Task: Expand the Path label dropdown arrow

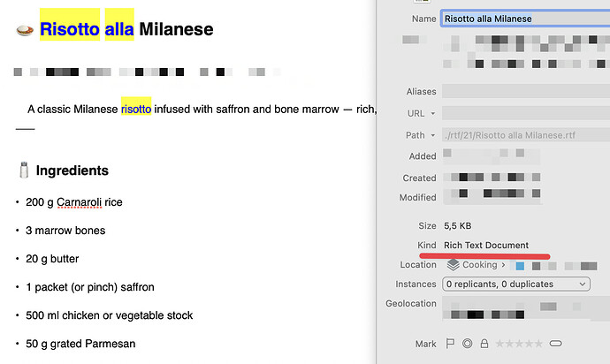Action: pos(433,136)
